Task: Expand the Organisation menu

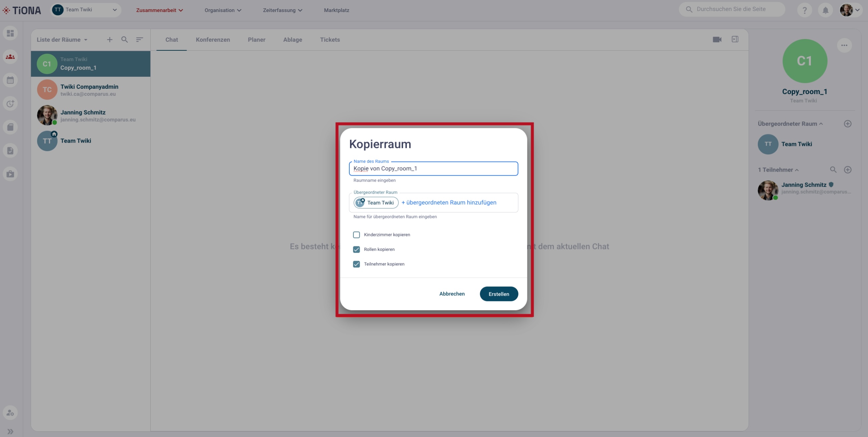Action: (x=223, y=10)
